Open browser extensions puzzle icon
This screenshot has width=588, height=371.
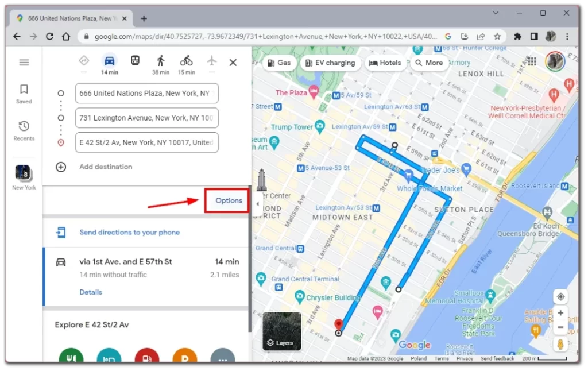(517, 36)
